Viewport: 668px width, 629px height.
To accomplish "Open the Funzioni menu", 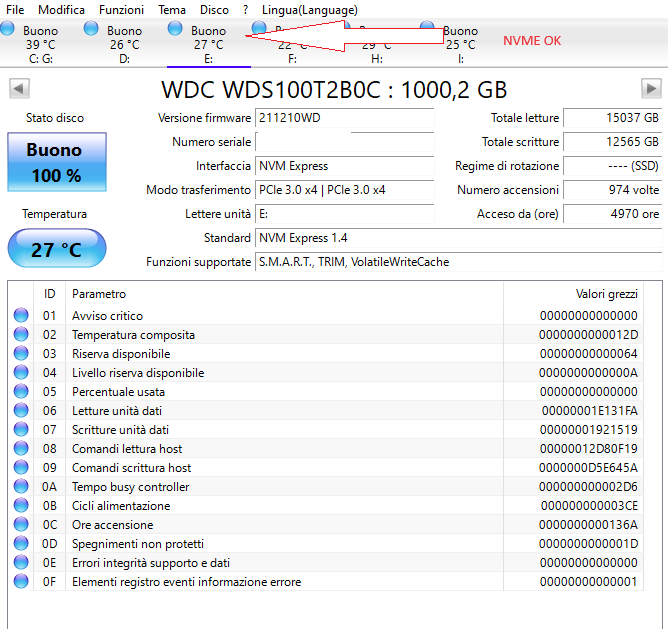I will coord(121,9).
